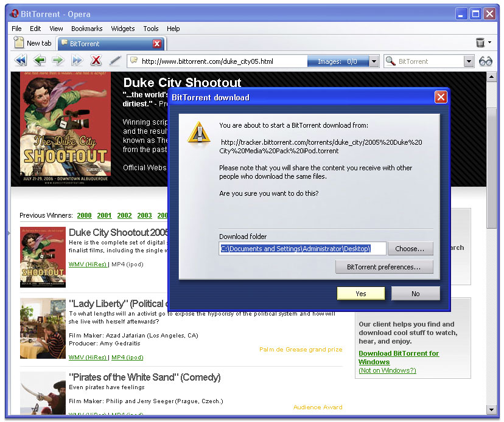This screenshot has width=504, height=422.
Task: Click the Choose... folder button
Action: click(x=410, y=249)
